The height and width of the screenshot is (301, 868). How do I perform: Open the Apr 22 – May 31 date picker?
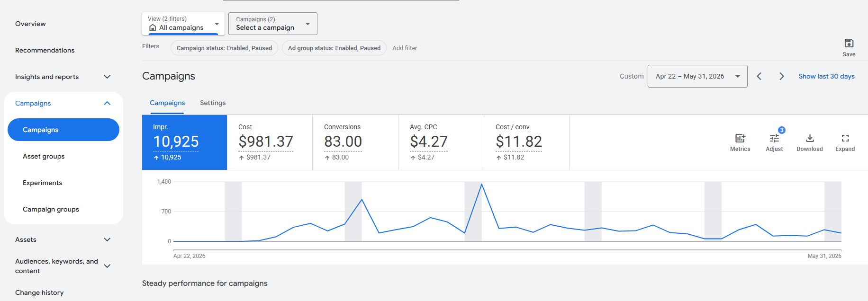(x=697, y=76)
